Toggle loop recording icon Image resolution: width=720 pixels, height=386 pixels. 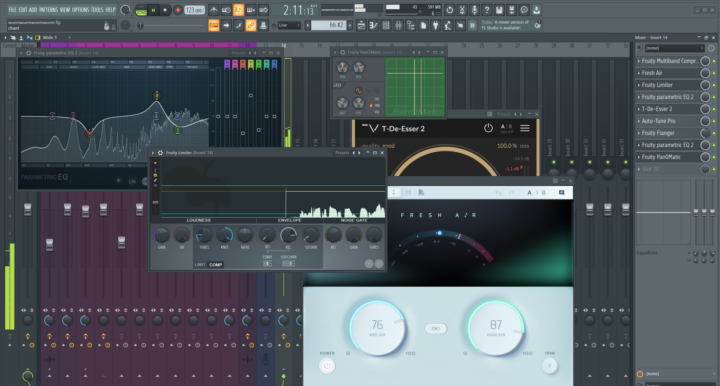(x=263, y=10)
